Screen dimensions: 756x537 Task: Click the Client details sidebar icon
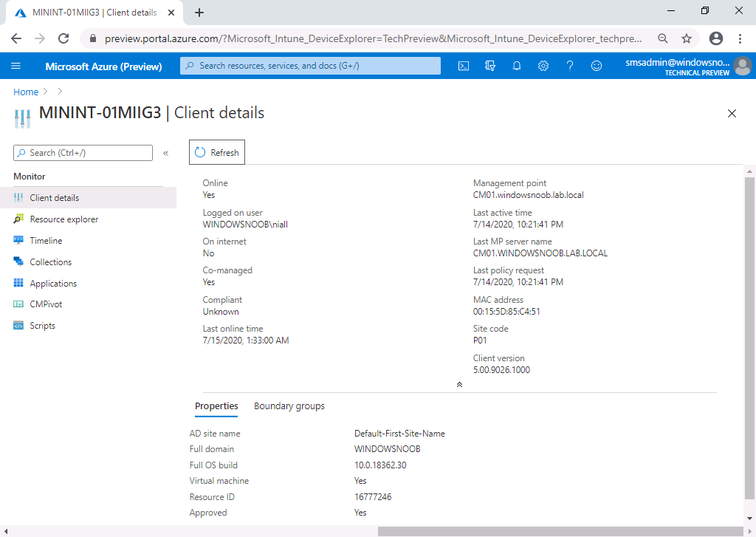tap(18, 197)
